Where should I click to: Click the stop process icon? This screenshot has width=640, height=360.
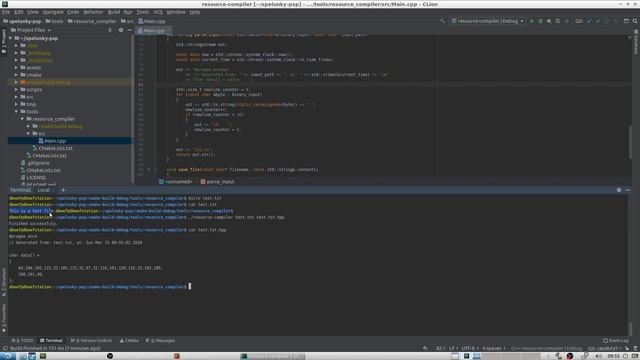pyautogui.click(x=567, y=21)
